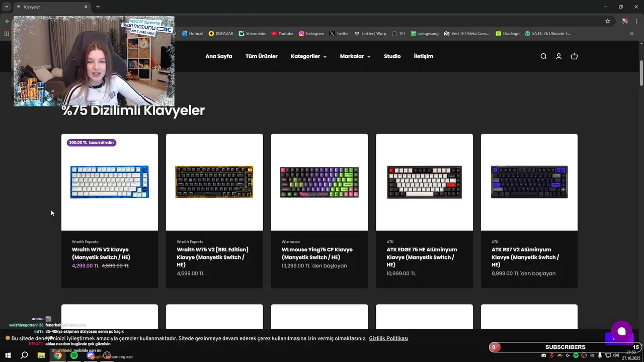Expand the Kategoriler dropdown menu
This screenshot has height=362, width=644.
coord(308,56)
